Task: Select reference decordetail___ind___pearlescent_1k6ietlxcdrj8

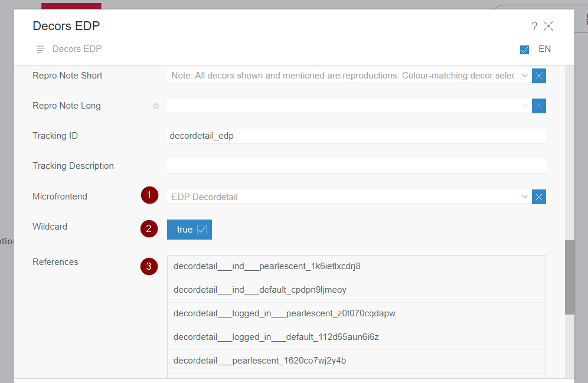Action: (x=356, y=267)
